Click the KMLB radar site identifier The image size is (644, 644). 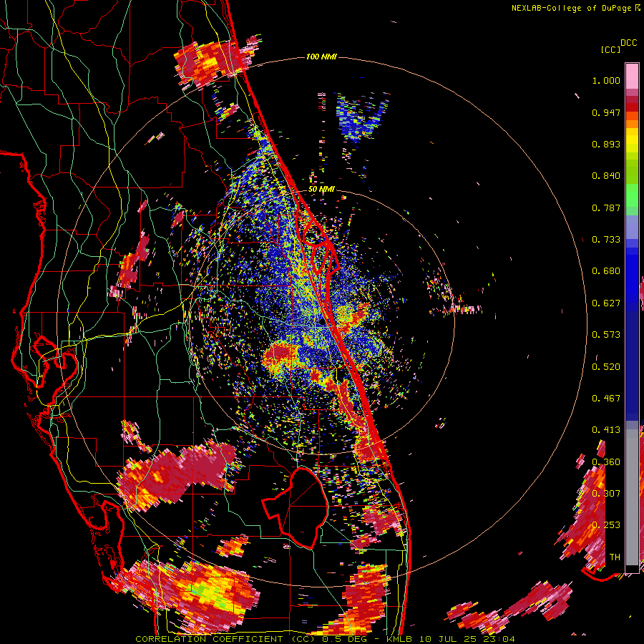point(401,639)
